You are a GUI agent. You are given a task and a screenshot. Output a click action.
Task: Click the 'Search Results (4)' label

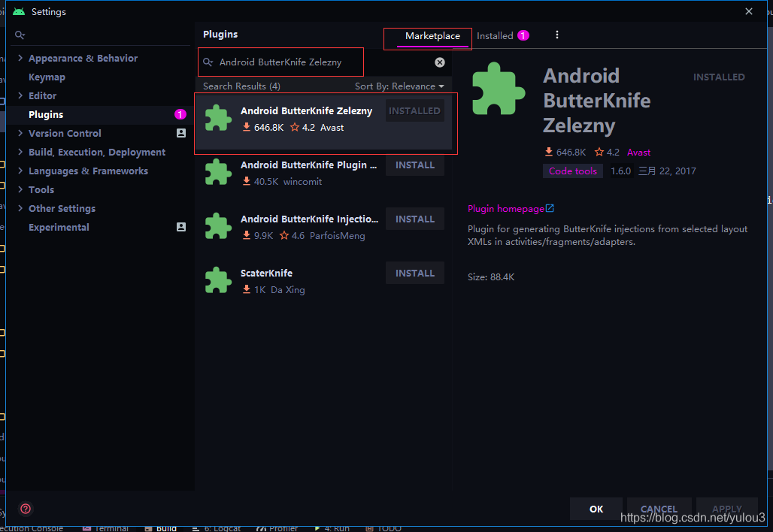[241, 86]
